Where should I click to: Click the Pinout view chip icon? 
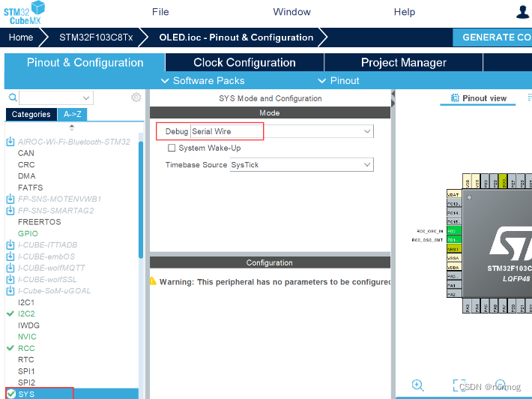(x=455, y=98)
